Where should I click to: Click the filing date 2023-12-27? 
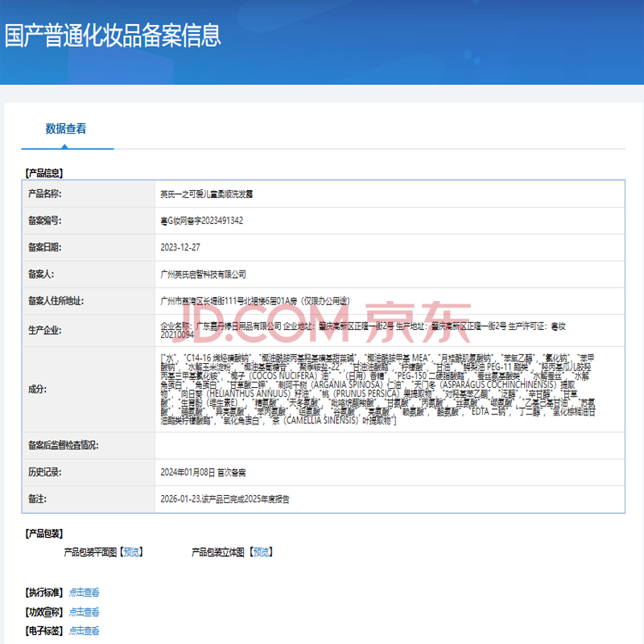(x=183, y=248)
